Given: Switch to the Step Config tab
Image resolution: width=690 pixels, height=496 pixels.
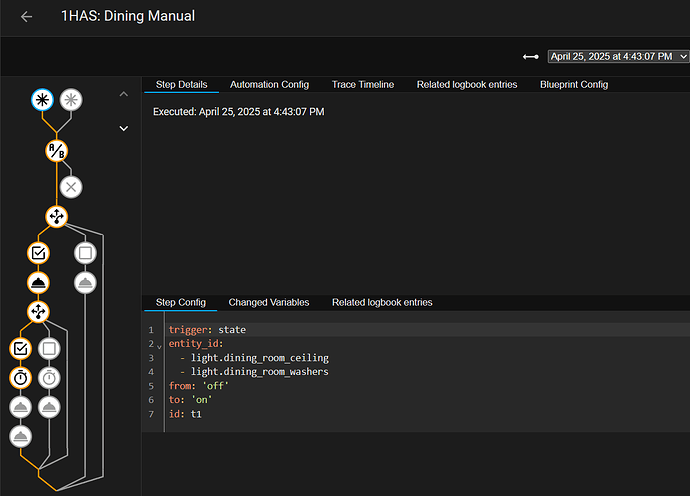Looking at the screenshot, I should coord(180,302).
